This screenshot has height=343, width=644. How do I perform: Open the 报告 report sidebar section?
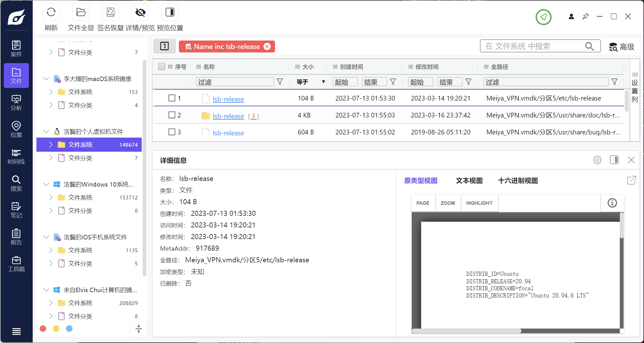(x=16, y=237)
